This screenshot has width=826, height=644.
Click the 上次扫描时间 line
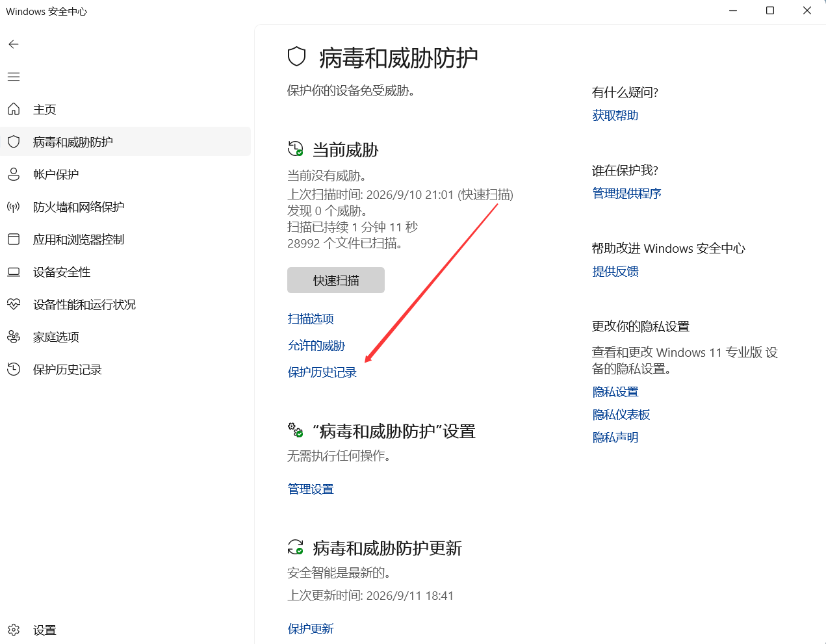400,194
